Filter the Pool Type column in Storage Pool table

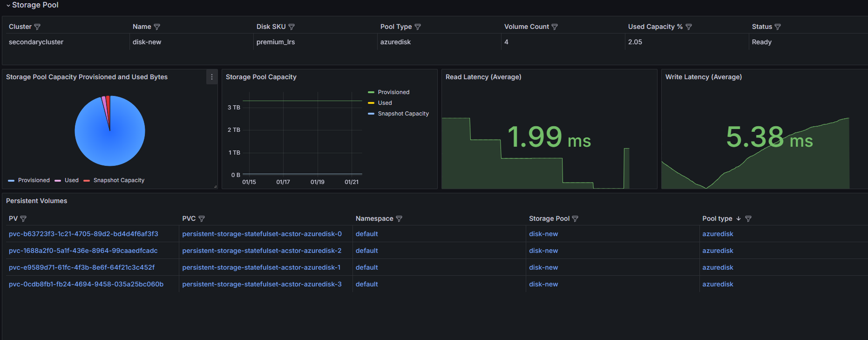(x=418, y=27)
